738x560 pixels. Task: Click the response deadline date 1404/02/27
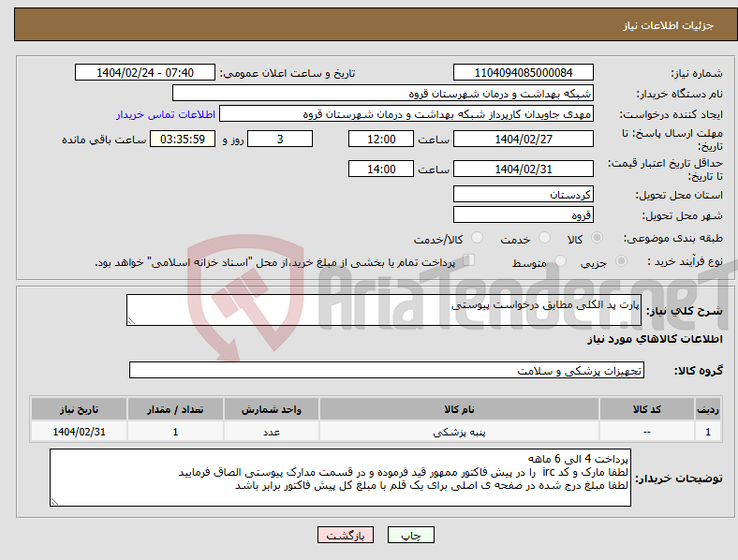[524, 140]
